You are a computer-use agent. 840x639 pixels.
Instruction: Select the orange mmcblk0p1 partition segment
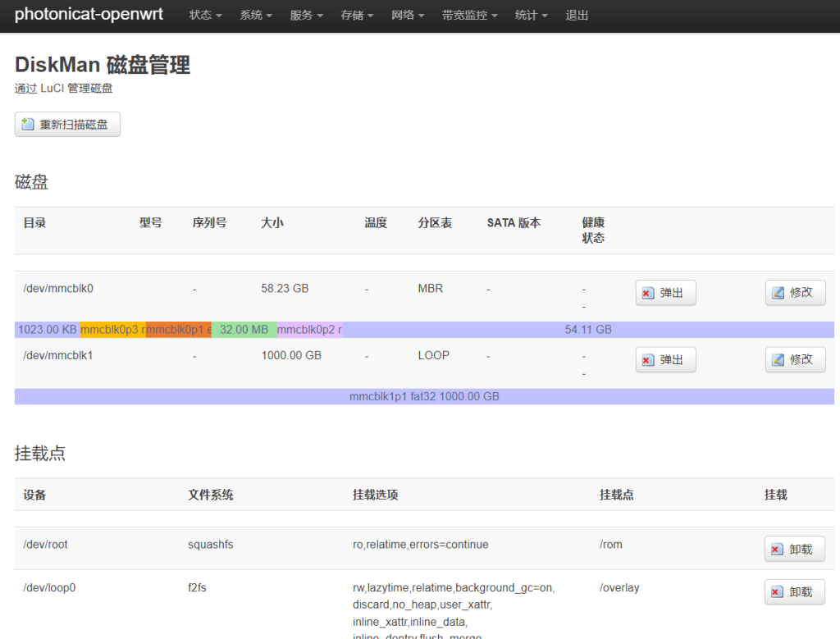(179, 330)
